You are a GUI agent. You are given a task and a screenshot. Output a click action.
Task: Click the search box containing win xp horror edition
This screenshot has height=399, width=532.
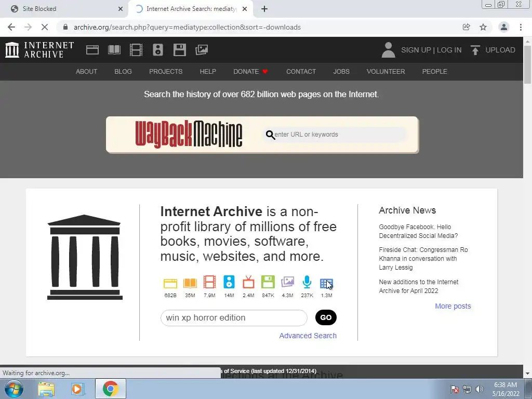click(234, 318)
